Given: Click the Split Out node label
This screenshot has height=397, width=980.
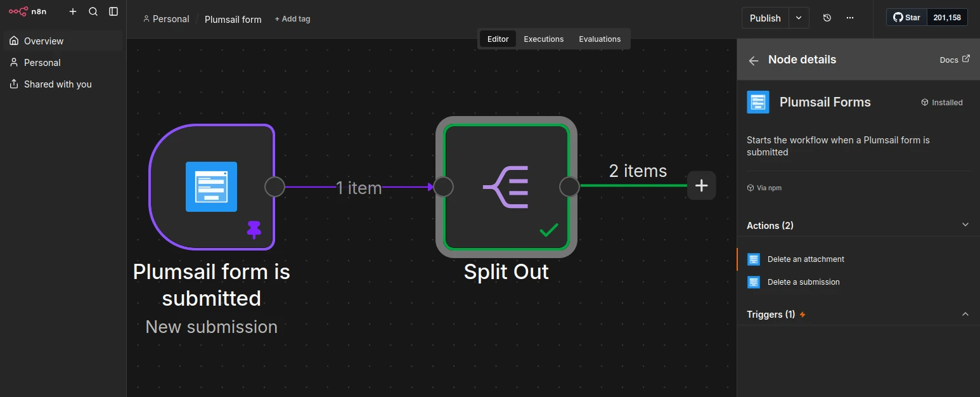Looking at the screenshot, I should [506, 271].
